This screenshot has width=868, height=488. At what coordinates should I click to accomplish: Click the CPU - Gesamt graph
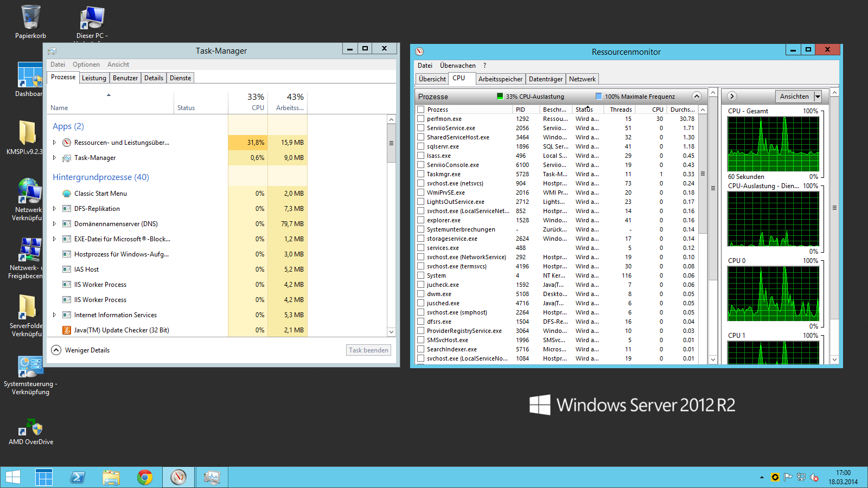point(773,144)
